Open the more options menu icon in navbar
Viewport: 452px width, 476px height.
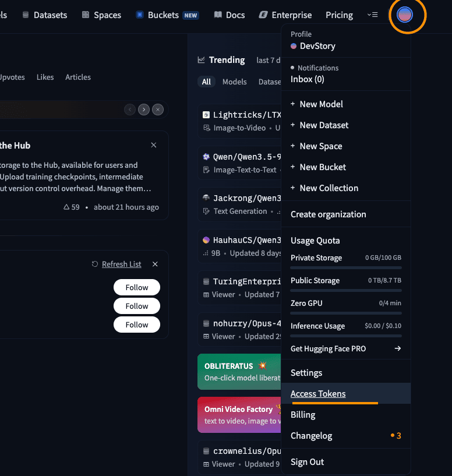click(x=373, y=15)
